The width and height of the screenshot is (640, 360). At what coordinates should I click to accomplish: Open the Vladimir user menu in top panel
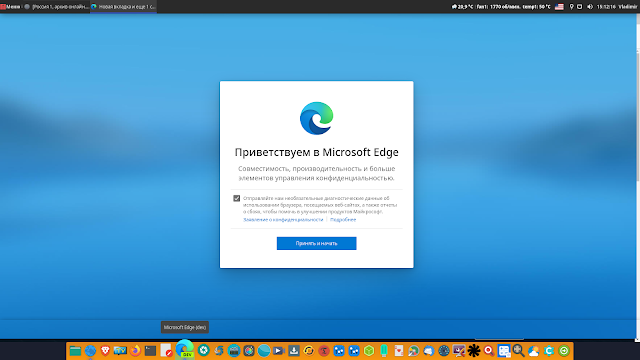coord(628,7)
